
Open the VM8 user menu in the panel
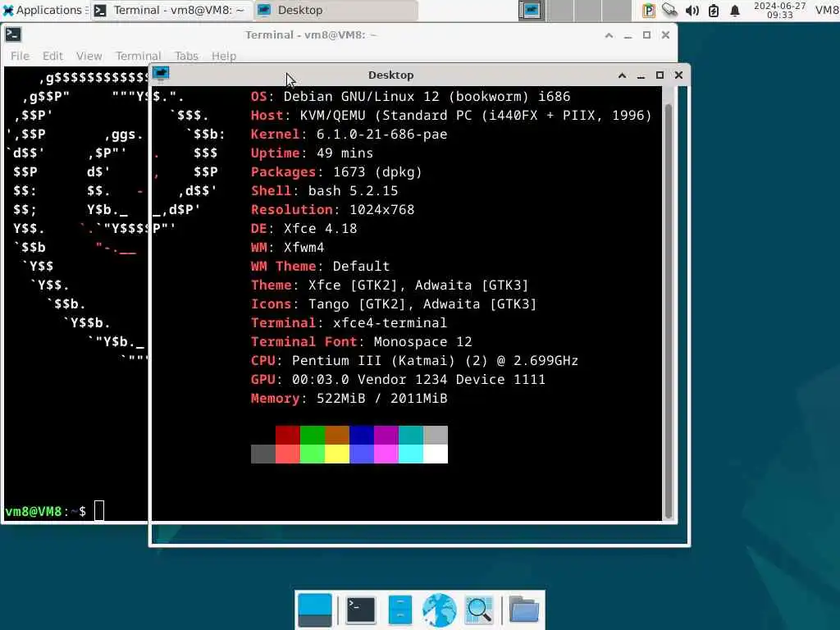pos(827,10)
